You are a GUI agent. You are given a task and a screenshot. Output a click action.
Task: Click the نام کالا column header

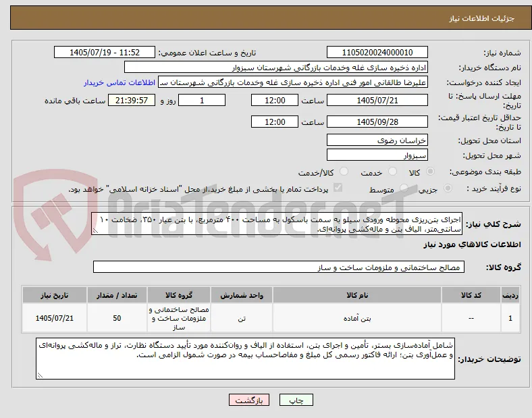[x=357, y=295]
